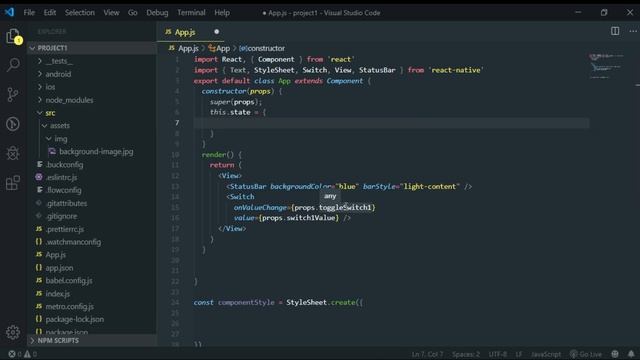The width and height of the screenshot is (640, 360).
Task: Open the bug-shaped activity bar icon
Action: (x=13, y=153)
